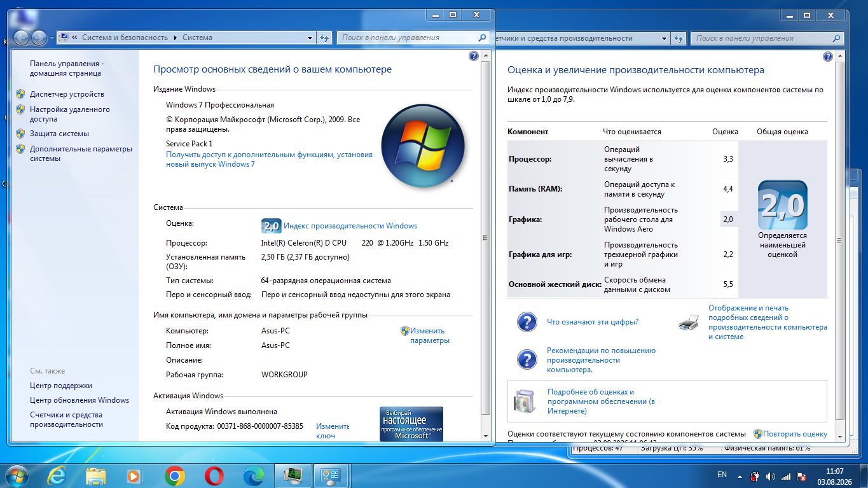Expand the breadcrumb chevron before Система и безопасность
Screen dimensions: 868x488
[75, 38]
